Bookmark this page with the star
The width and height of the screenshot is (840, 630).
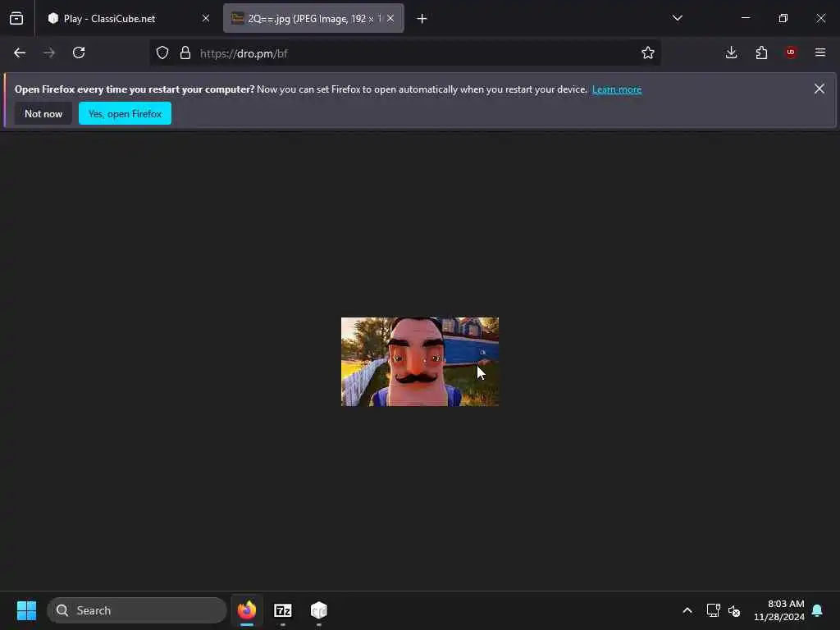tap(648, 52)
